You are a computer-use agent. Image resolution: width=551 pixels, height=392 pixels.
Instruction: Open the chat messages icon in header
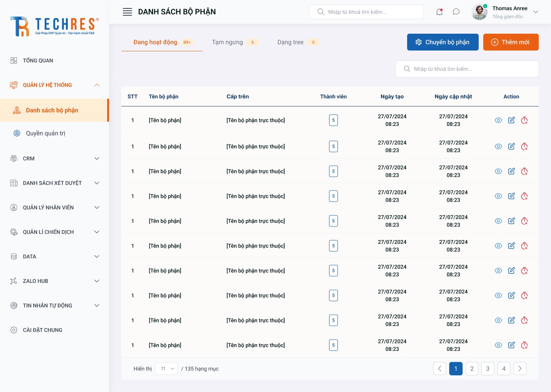click(456, 12)
